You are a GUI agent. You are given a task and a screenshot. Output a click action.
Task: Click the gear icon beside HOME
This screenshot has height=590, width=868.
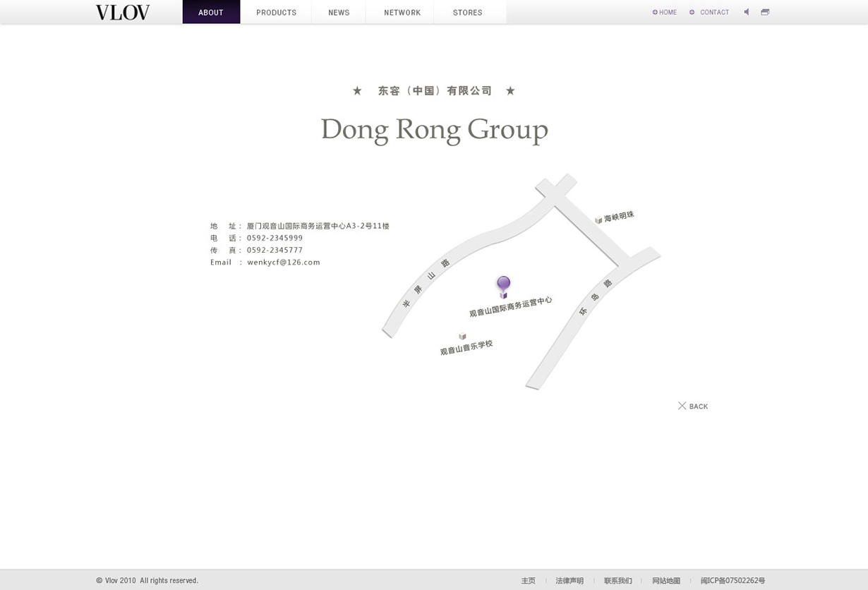pos(655,12)
